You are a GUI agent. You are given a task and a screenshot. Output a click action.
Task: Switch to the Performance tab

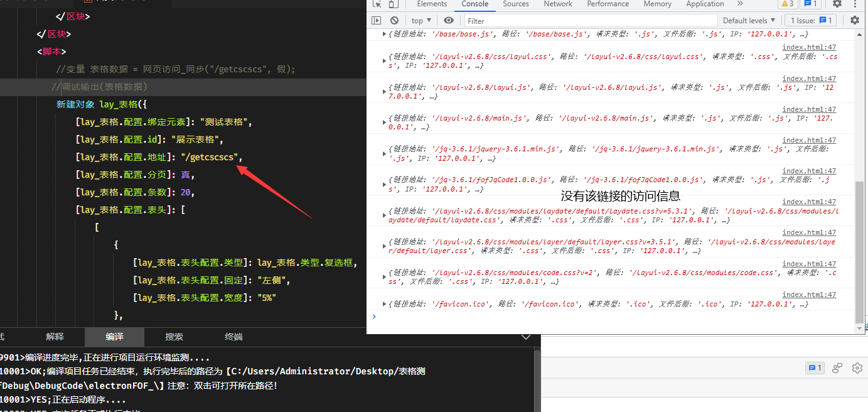pyautogui.click(x=608, y=4)
